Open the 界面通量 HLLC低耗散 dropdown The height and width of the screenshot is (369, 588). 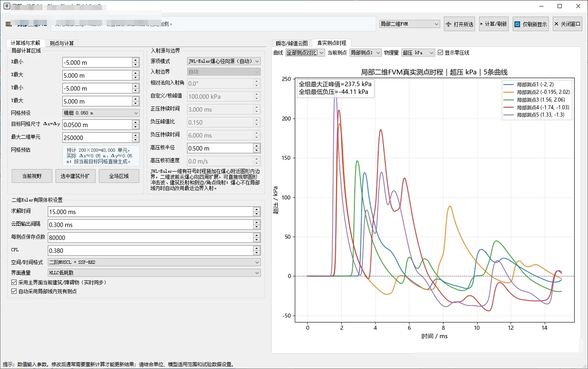tap(154, 273)
